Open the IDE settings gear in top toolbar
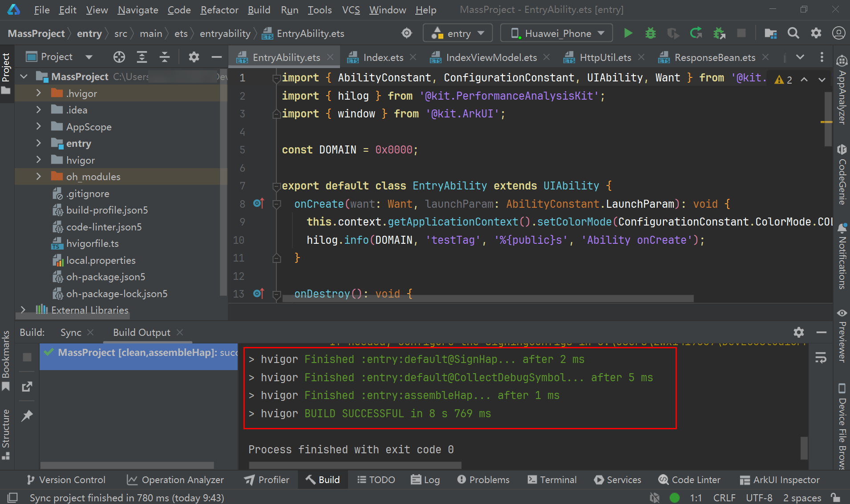 [816, 33]
